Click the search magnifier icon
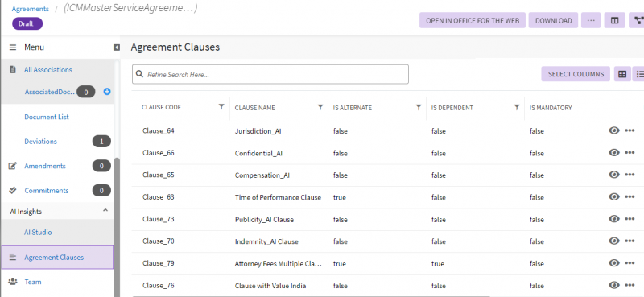The height and width of the screenshot is (297, 644). click(x=139, y=74)
